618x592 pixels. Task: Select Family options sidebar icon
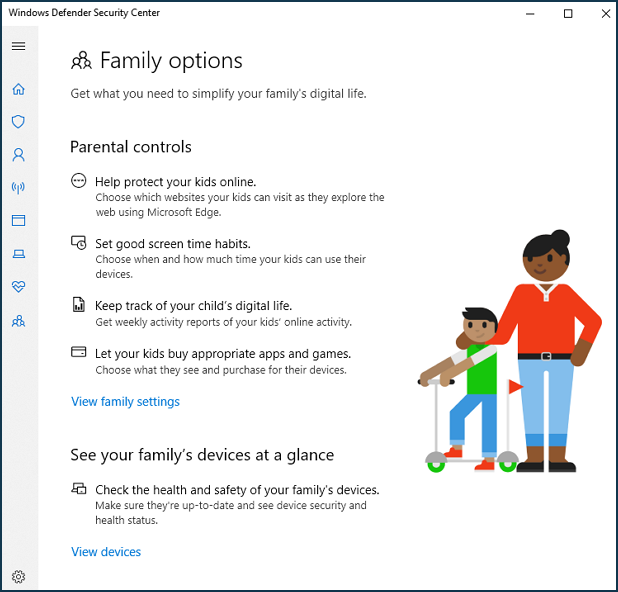tap(19, 321)
